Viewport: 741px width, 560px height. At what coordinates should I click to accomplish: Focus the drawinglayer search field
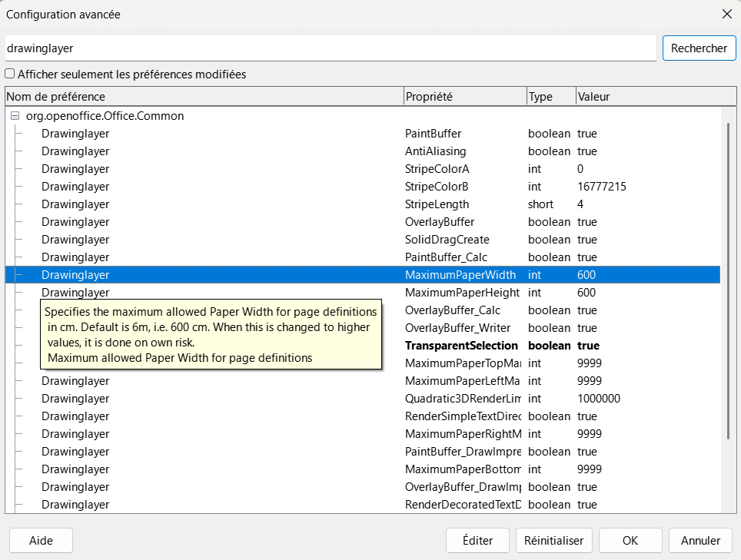331,48
